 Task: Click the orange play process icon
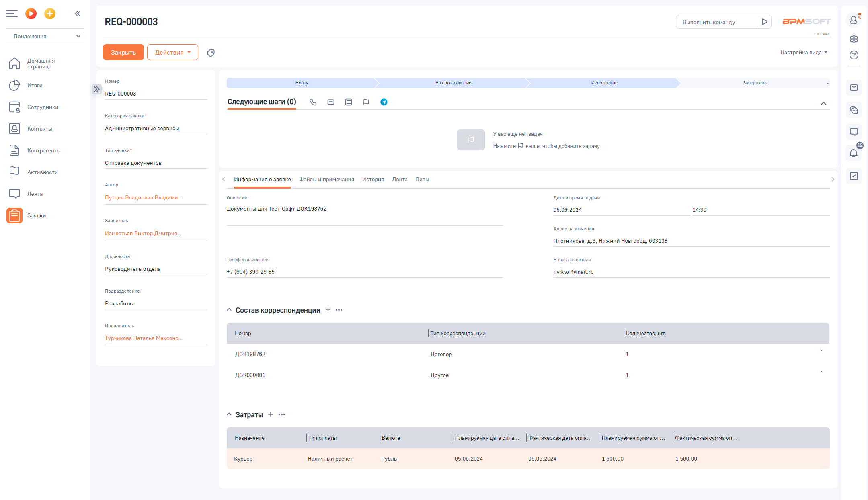tap(31, 14)
